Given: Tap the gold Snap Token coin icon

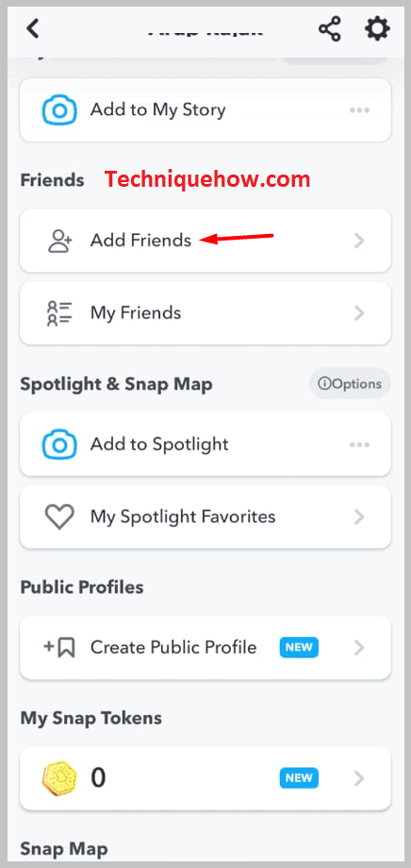Looking at the screenshot, I should coord(59,778).
